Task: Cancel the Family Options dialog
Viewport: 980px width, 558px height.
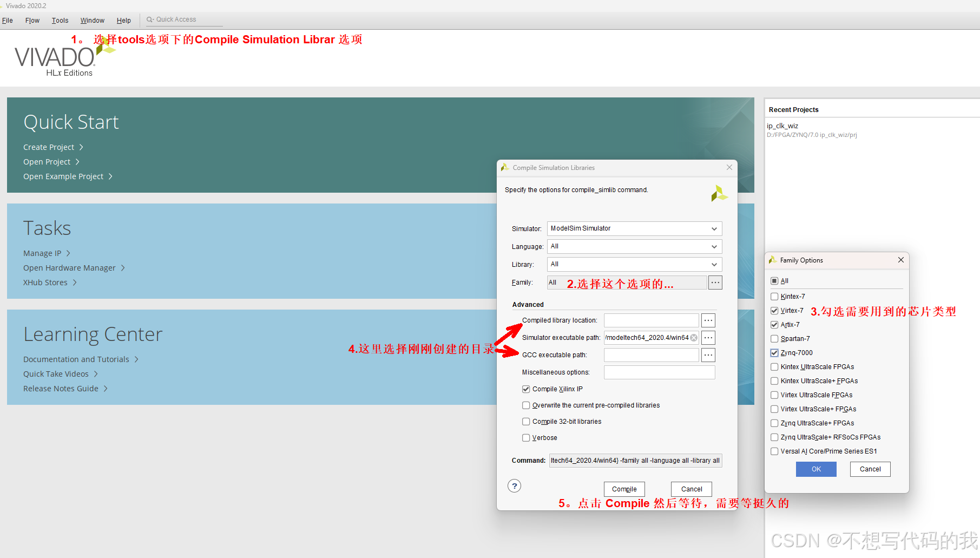Action: pos(870,469)
